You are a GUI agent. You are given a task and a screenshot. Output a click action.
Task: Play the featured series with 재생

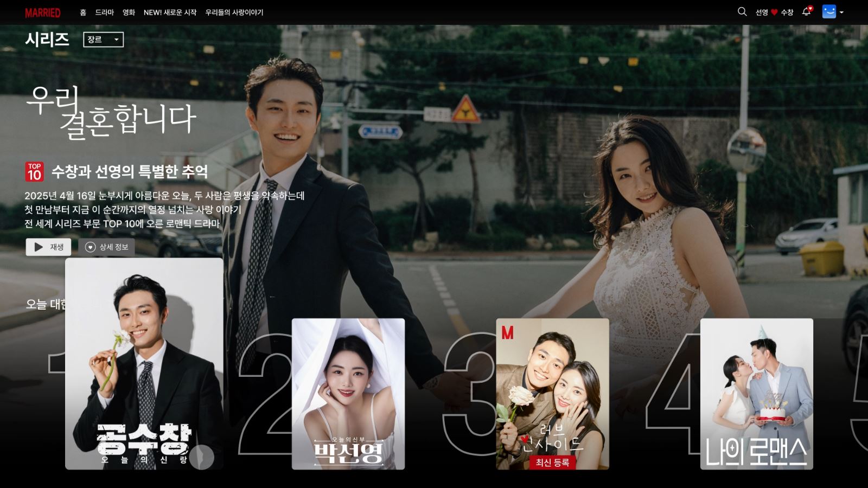pos(48,247)
